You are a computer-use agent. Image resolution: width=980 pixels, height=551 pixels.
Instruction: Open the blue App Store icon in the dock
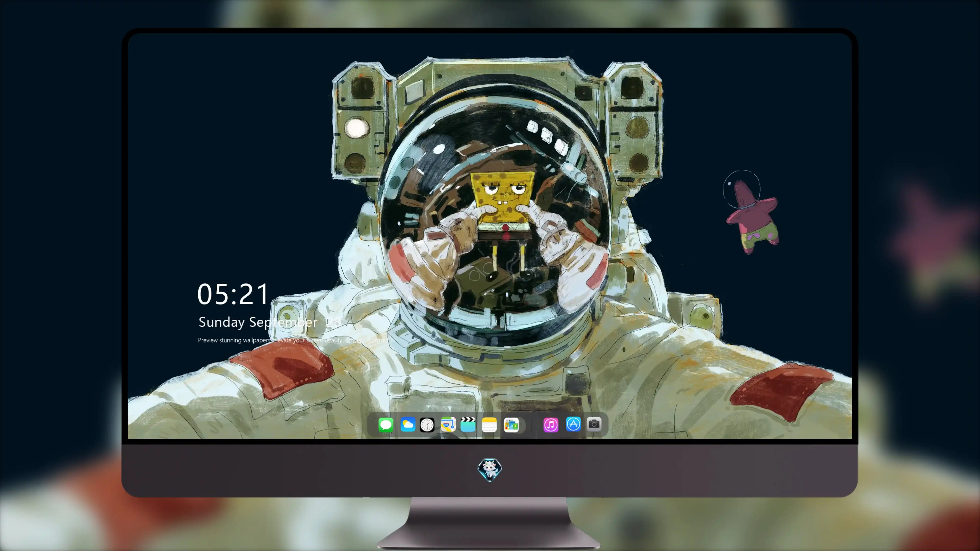pos(573,424)
